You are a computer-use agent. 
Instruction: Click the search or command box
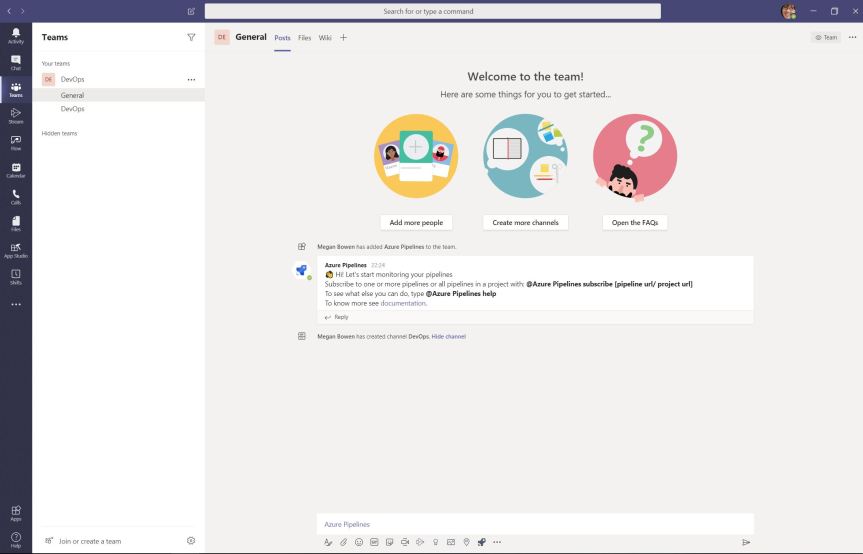432,11
